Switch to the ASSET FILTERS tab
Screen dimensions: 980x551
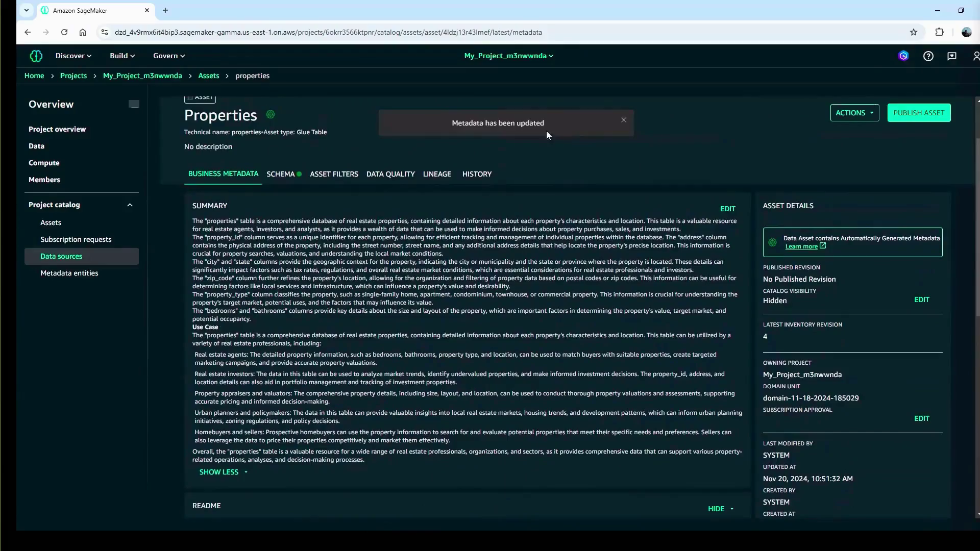pos(334,174)
